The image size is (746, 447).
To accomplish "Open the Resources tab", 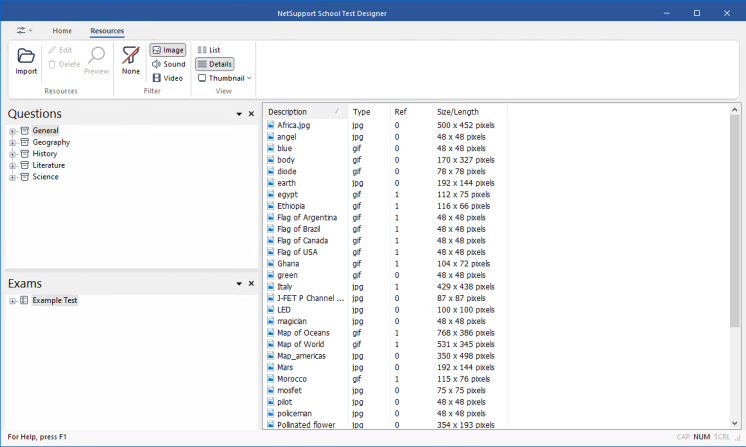I will tap(107, 30).
